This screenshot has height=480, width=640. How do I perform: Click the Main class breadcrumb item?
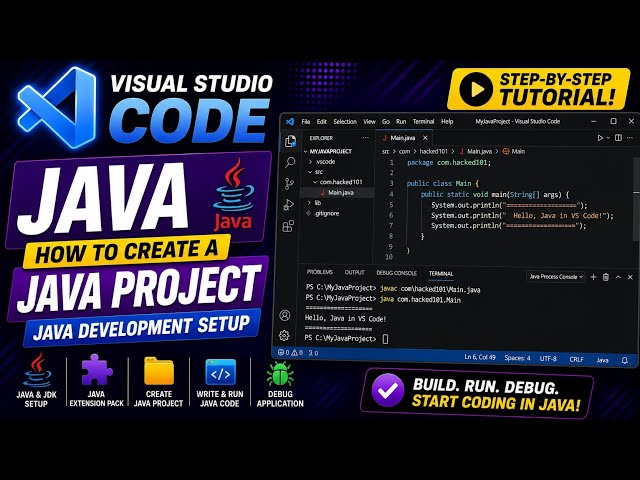[514, 151]
